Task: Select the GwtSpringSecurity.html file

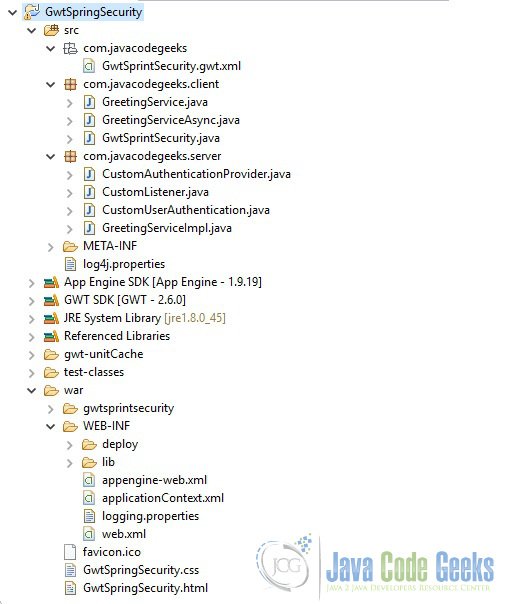Action: click(x=145, y=588)
